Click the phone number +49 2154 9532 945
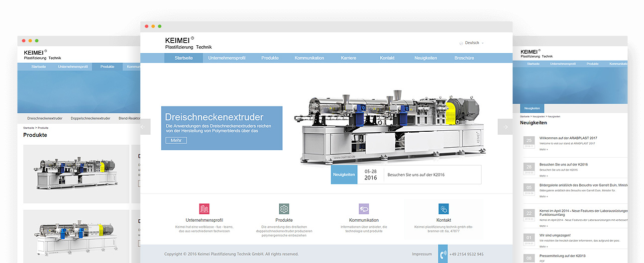This screenshot has width=644, height=263. coord(466,254)
